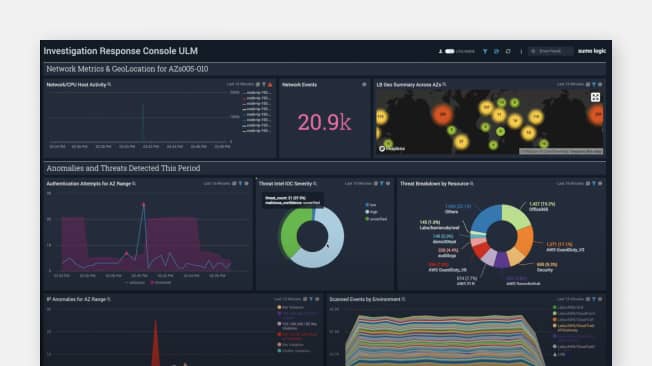Click the Sumo Logic logo

coord(592,51)
